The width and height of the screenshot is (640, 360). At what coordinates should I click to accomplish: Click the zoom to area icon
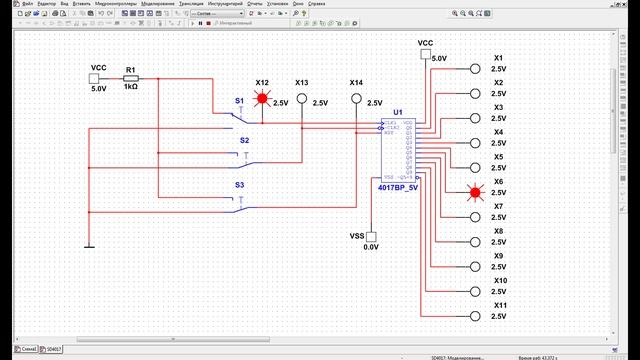tap(471, 13)
